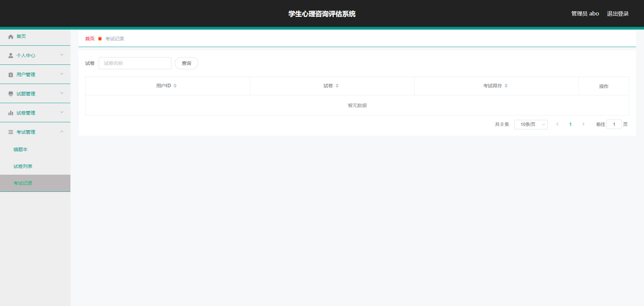
Task: Focus the 前往 page jump input
Action: click(x=614, y=124)
